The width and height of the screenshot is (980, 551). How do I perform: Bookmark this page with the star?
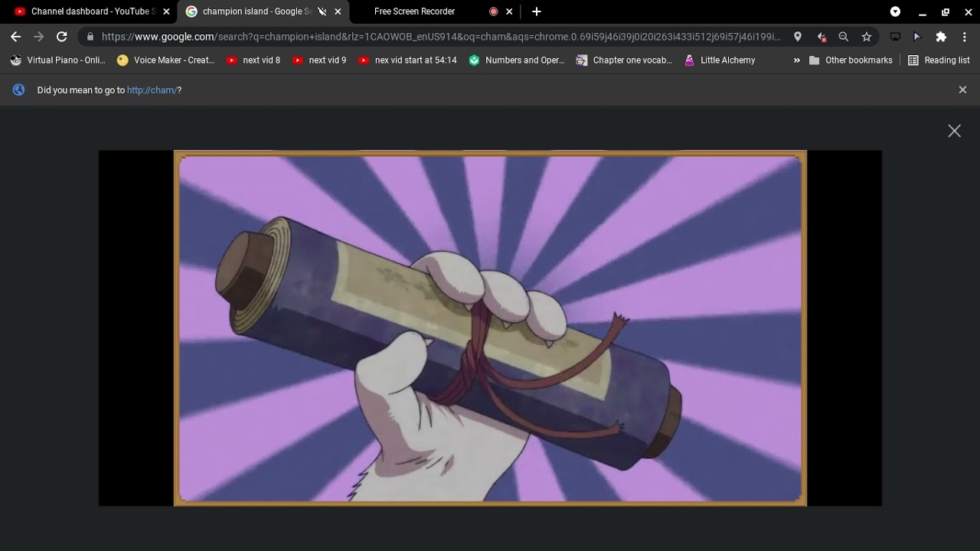coord(867,37)
